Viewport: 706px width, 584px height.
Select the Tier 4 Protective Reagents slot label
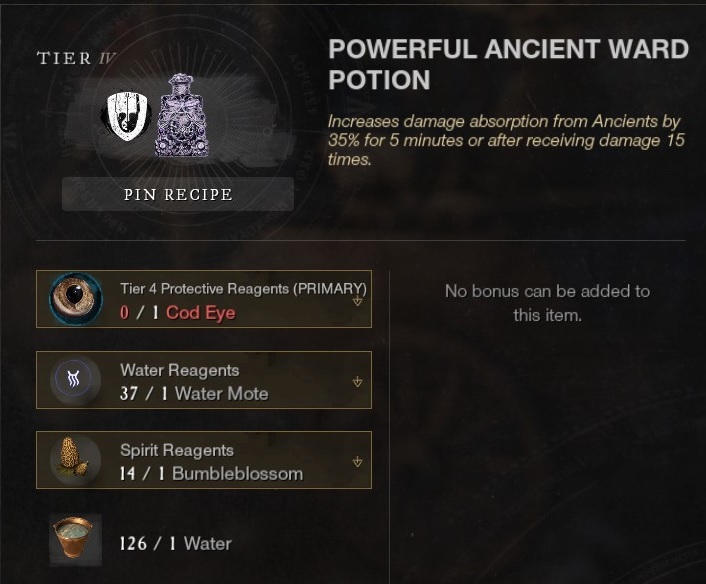tap(243, 289)
